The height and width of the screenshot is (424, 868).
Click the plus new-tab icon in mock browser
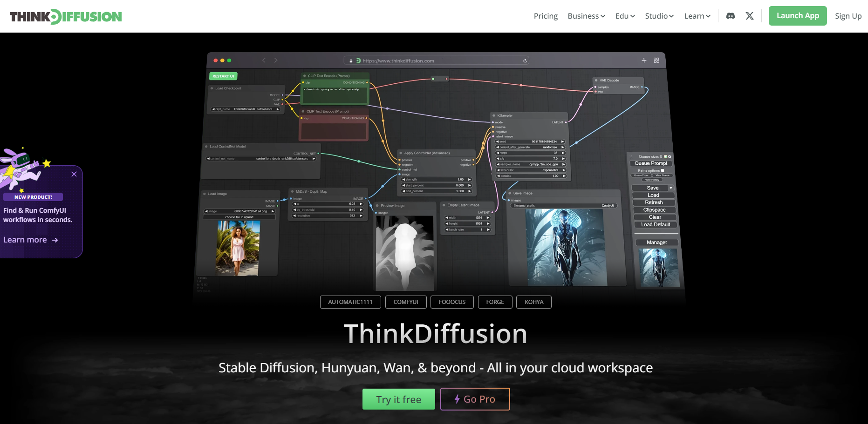pos(644,61)
